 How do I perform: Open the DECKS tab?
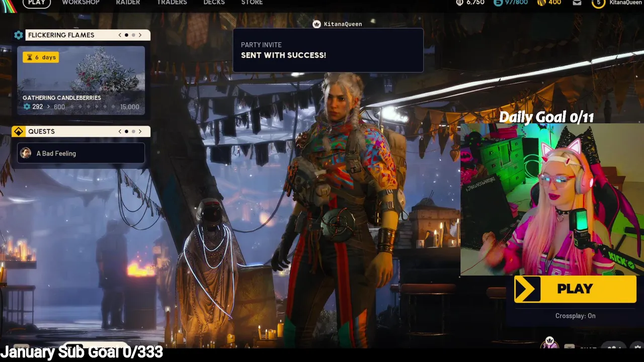[214, 3]
